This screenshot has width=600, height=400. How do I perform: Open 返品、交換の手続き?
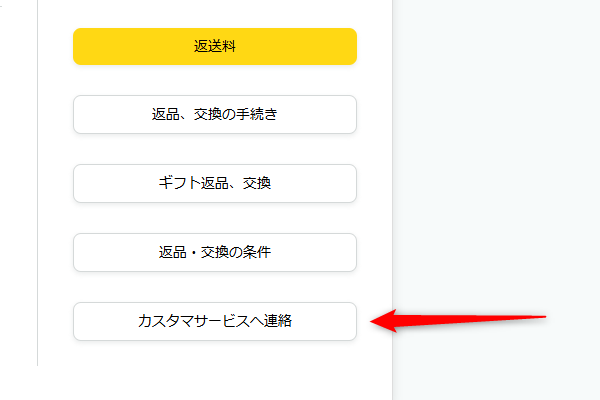click(215, 114)
